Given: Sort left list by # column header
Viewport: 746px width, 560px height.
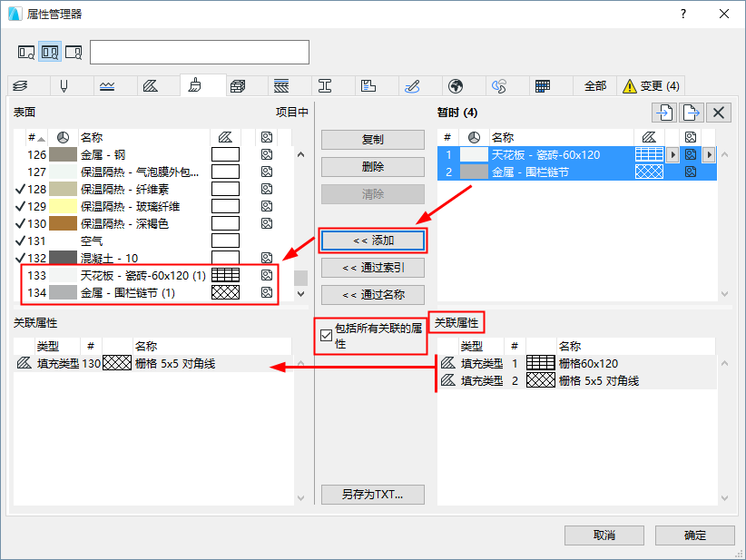Looking at the screenshot, I should [x=36, y=137].
